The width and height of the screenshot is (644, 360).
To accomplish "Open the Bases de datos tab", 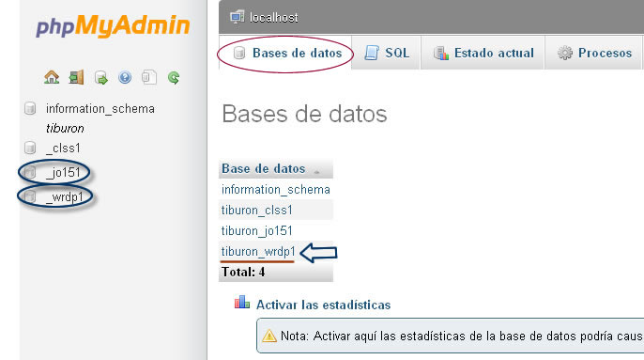I will click(285, 53).
